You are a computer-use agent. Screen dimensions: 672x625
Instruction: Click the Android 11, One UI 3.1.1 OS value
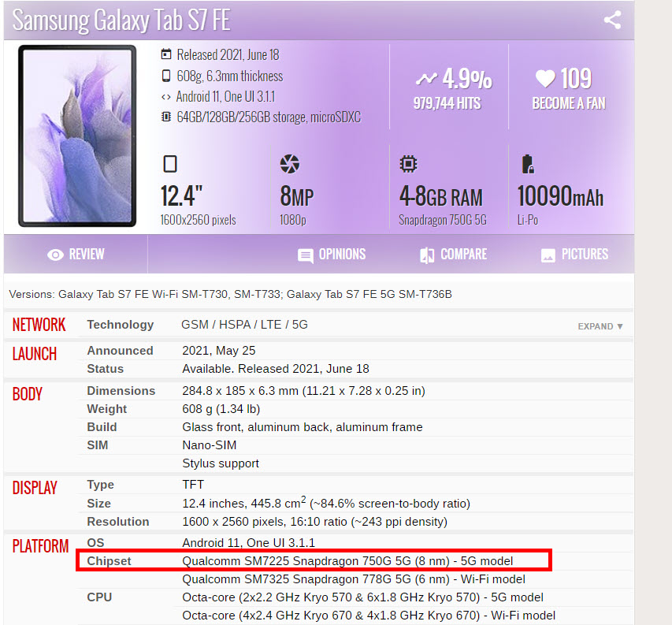[249, 543]
